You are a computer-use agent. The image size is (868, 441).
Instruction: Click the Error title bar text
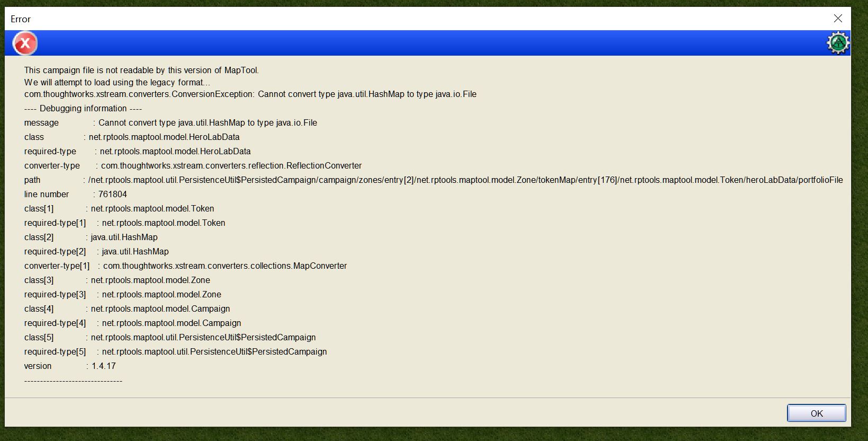[20, 19]
